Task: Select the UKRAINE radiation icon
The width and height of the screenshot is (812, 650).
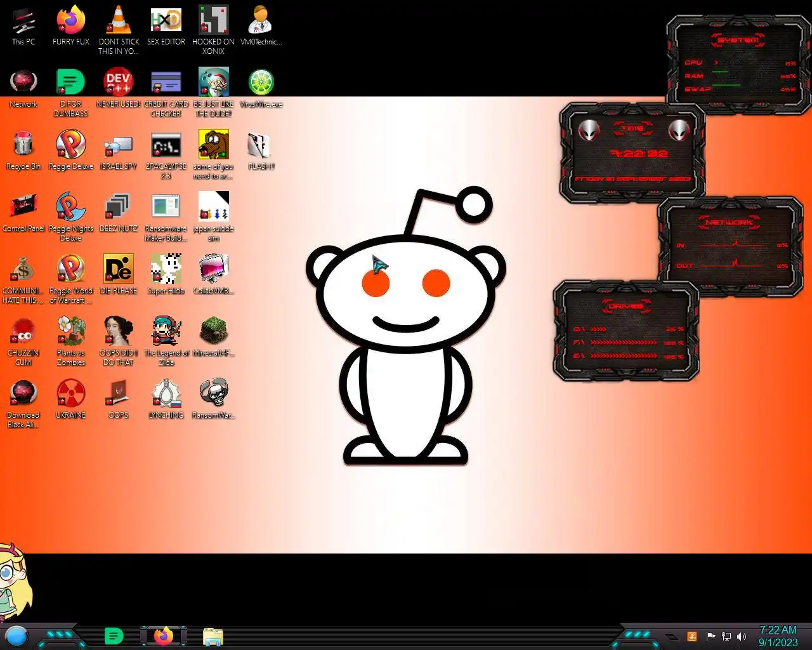Action: (71, 400)
